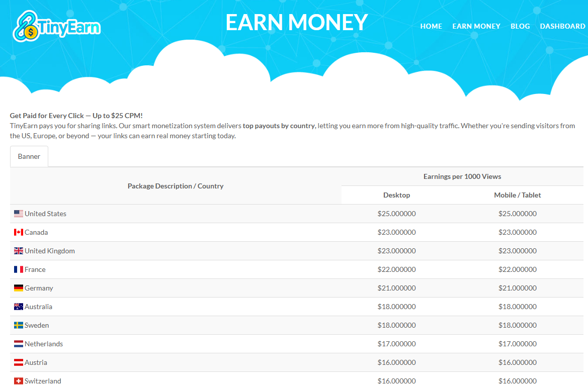
Task: Click Canada Desktop value $23.000000
Action: 397,232
